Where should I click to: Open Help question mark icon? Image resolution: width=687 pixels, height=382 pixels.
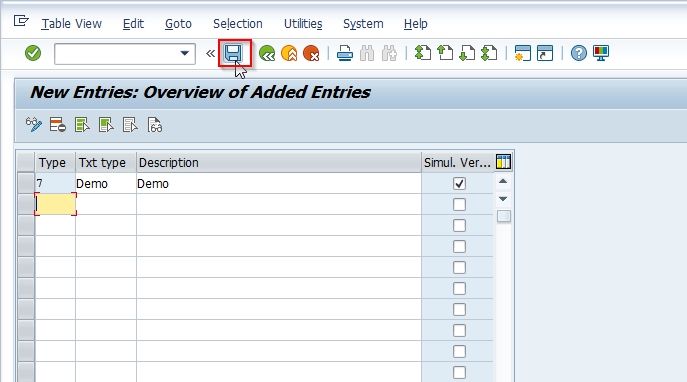[579, 53]
